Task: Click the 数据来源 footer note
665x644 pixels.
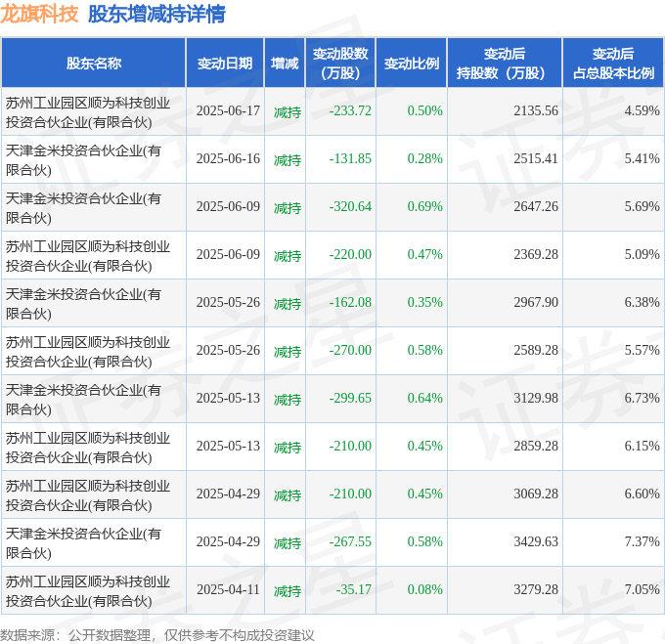Action: (x=157, y=635)
